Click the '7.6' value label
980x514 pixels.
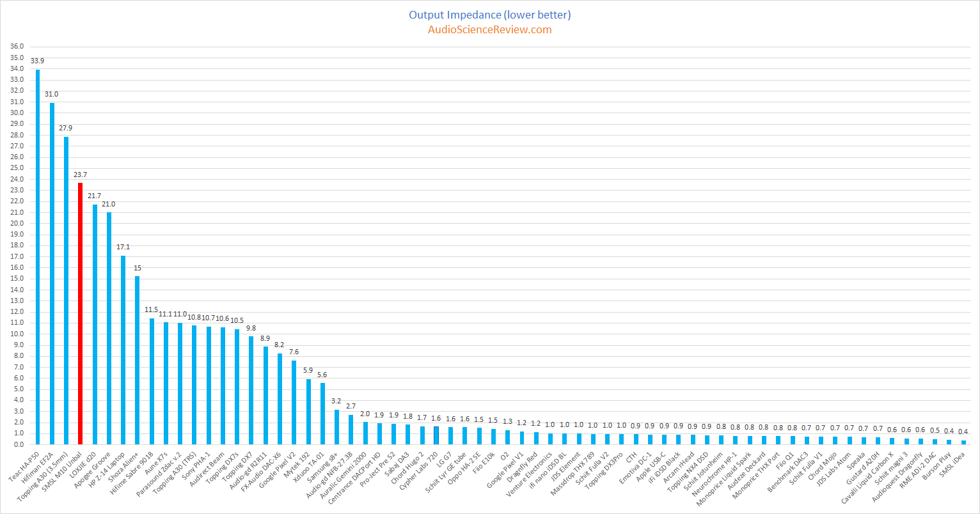[294, 352]
